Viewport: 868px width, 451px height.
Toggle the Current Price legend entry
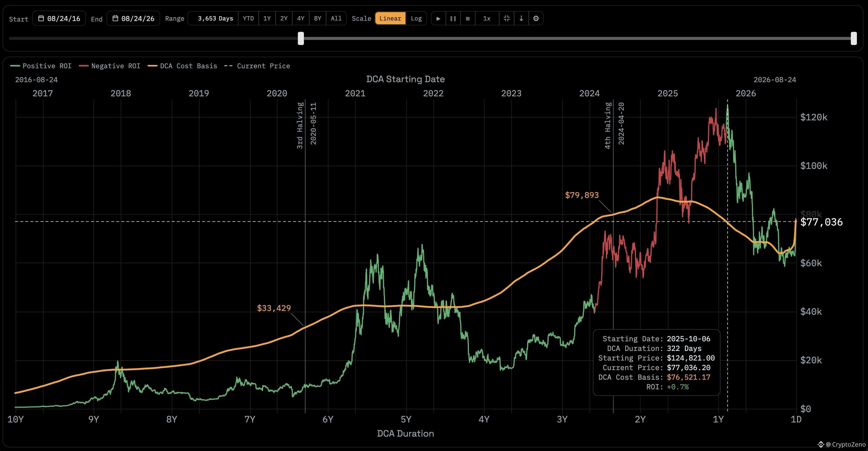257,66
